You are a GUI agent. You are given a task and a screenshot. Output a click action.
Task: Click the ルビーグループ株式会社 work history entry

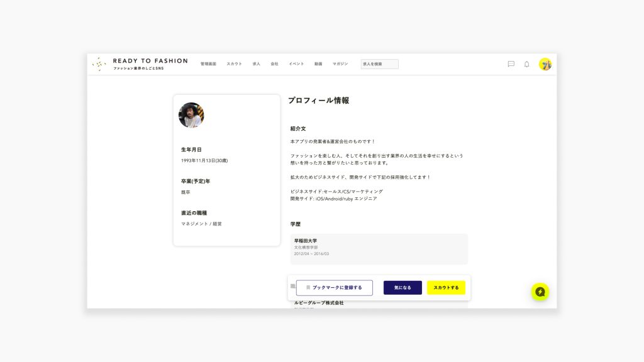(x=319, y=303)
